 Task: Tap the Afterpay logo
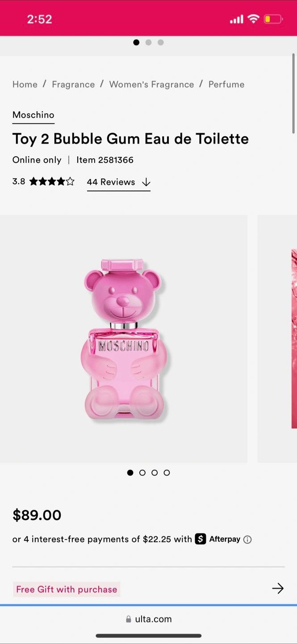218,539
